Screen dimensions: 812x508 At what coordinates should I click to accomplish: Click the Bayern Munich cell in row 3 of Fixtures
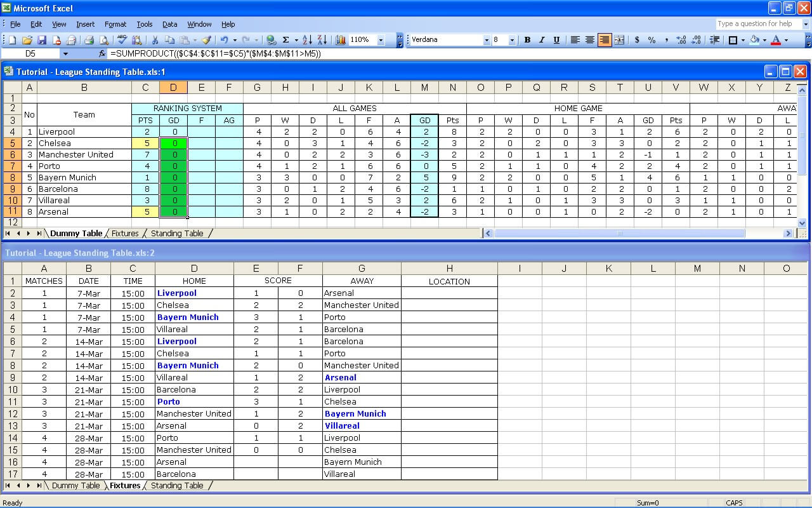point(194,317)
